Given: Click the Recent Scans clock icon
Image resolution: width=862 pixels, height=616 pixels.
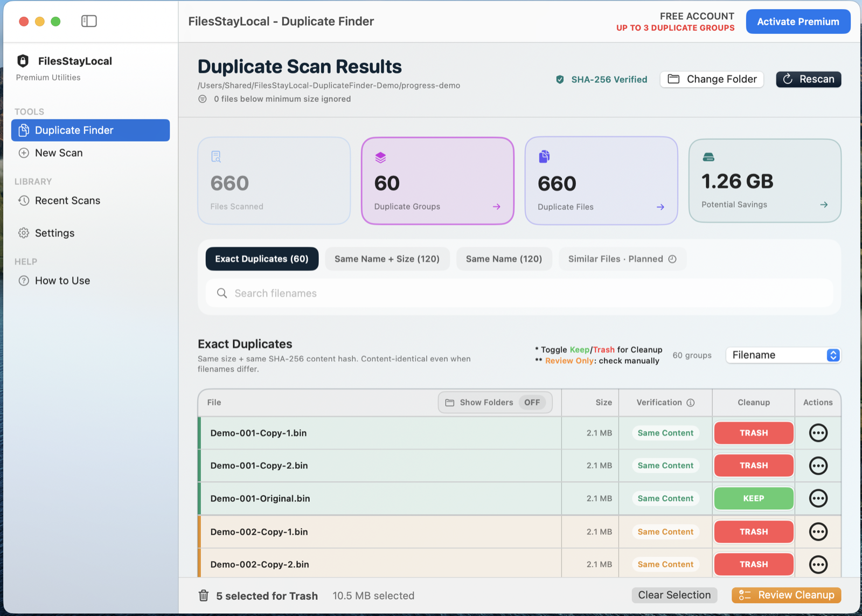Looking at the screenshot, I should pyautogui.click(x=24, y=200).
